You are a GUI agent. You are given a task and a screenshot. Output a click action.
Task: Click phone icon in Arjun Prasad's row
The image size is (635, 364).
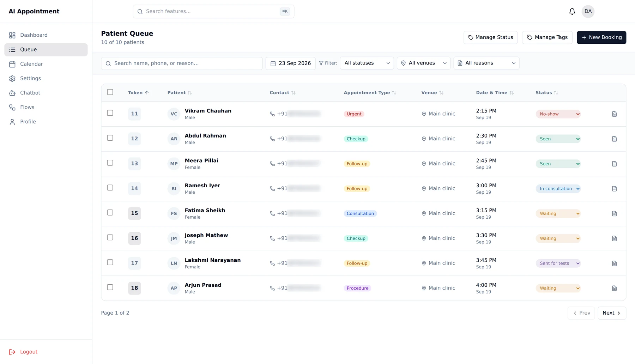(x=272, y=288)
